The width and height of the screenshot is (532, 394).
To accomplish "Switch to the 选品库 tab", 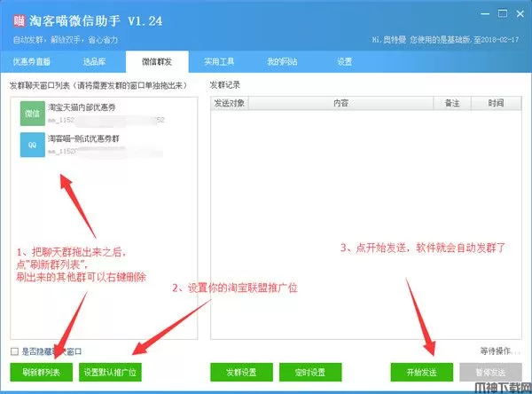I will (x=94, y=62).
